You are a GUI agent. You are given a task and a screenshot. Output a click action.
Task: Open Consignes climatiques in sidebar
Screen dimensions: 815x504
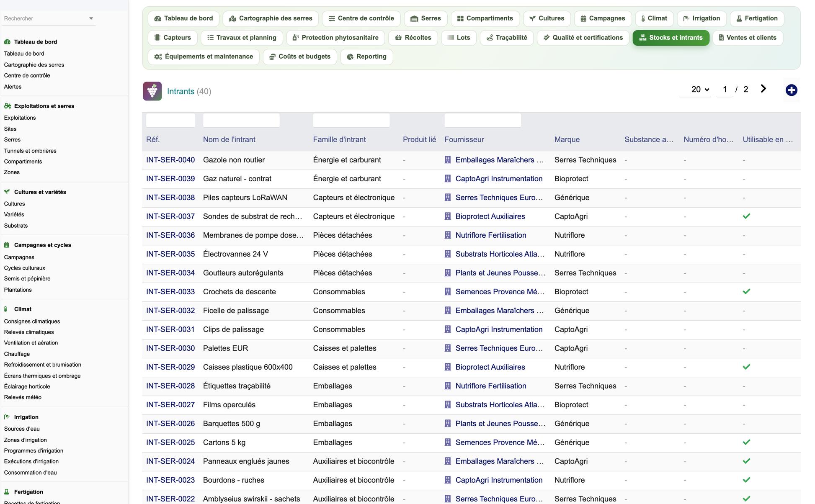coord(32,321)
